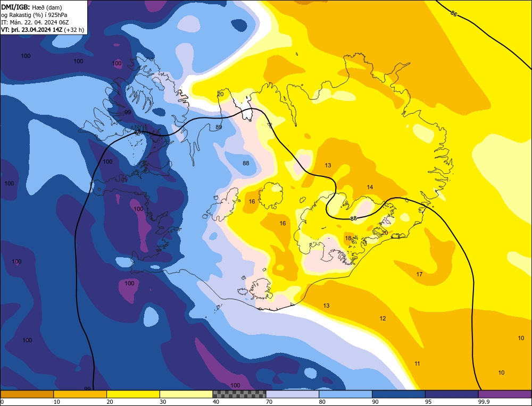
Task: Pick the lavender 70–80 legend swatch
Action: coord(293,394)
